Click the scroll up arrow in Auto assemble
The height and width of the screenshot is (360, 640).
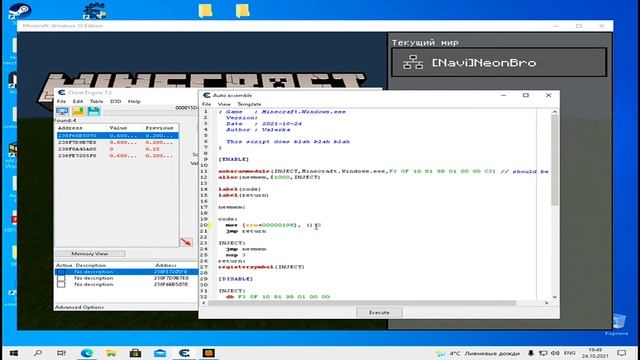coord(555,112)
